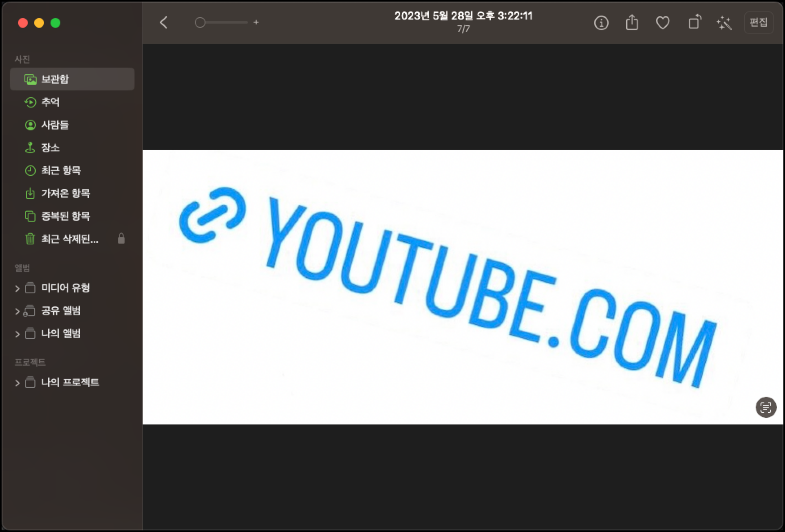Adjust the zoom slider knob
The width and height of the screenshot is (785, 532).
[x=200, y=22]
